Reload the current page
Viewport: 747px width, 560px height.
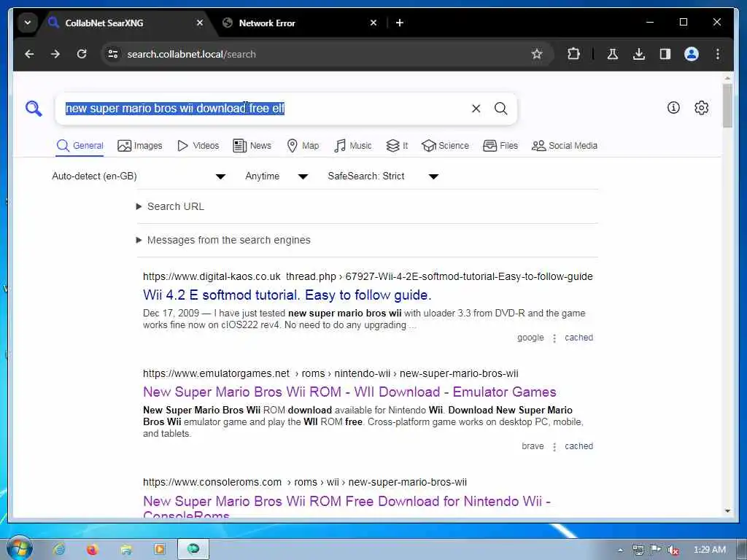(x=82, y=54)
